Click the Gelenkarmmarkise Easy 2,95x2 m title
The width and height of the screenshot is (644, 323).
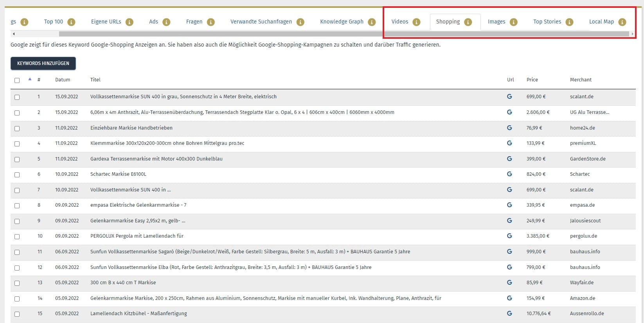138,220
